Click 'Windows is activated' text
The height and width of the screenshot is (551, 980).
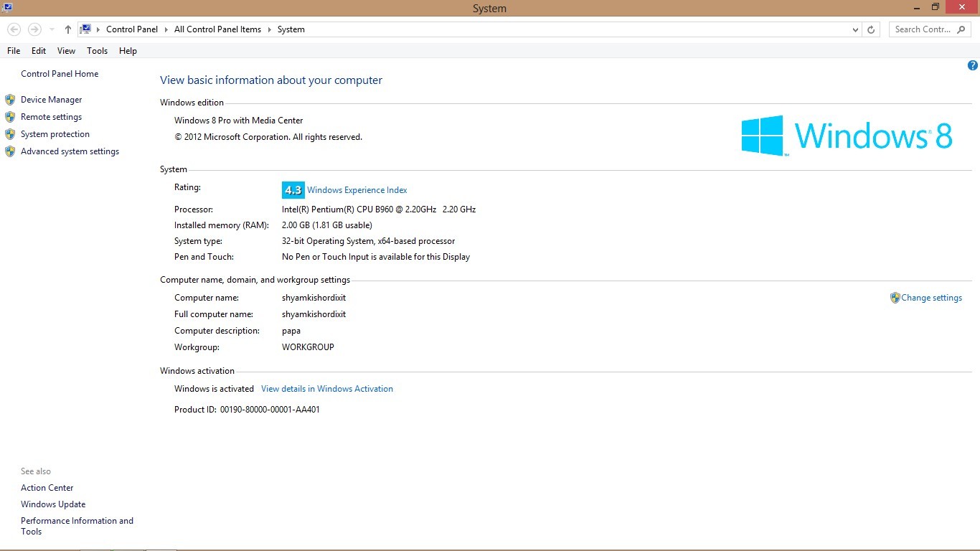tap(214, 389)
